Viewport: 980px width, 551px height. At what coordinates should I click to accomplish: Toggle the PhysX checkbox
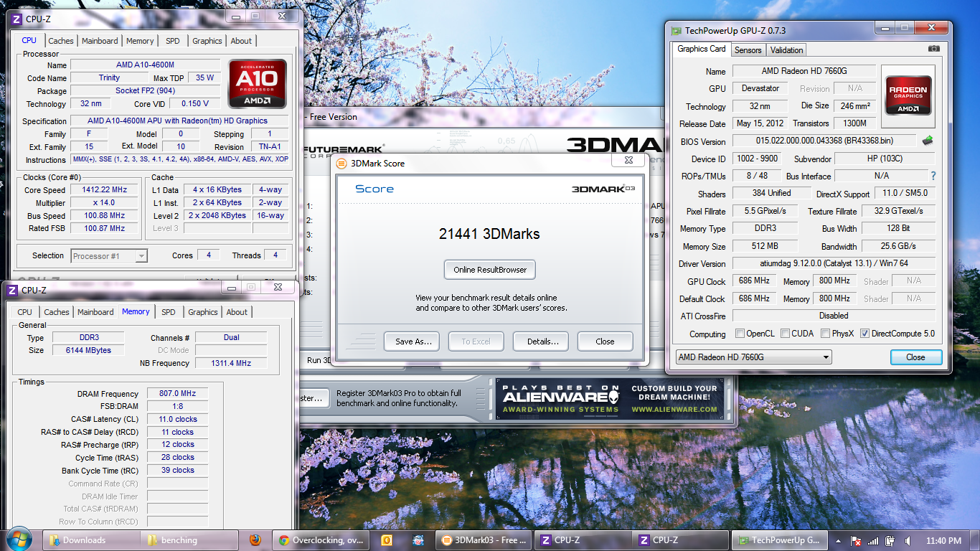(x=825, y=334)
